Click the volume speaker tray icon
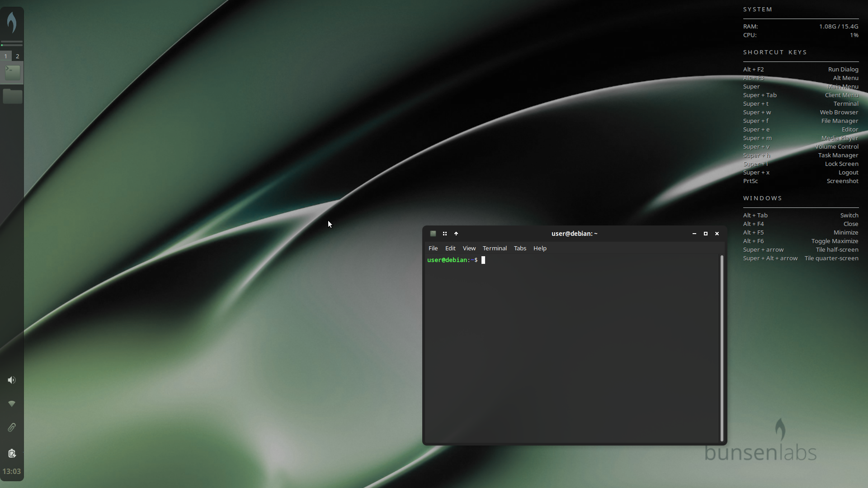The image size is (868, 488). [12, 380]
